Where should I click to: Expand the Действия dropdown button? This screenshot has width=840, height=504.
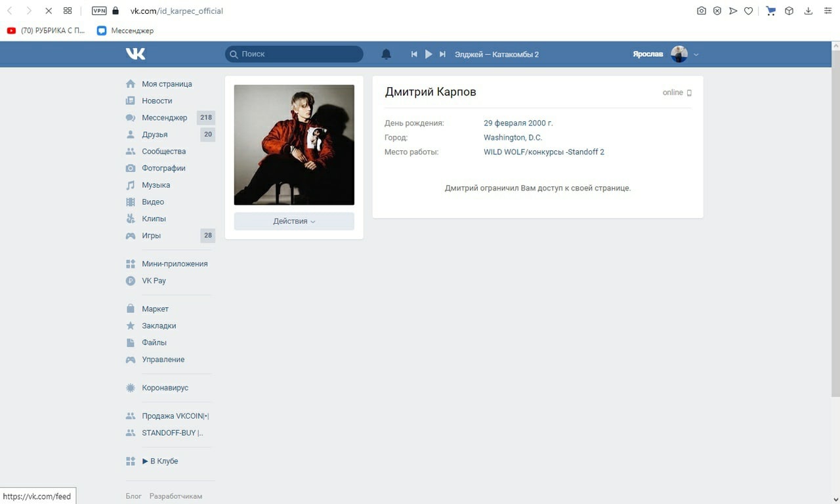[x=294, y=221]
